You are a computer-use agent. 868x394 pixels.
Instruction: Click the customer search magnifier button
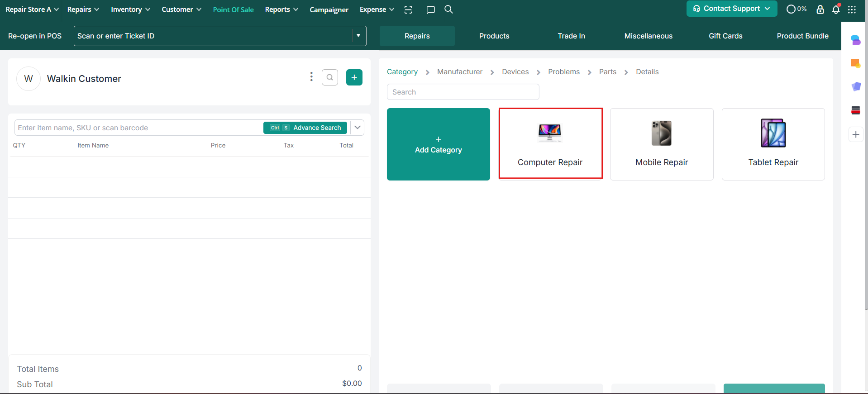tap(330, 77)
